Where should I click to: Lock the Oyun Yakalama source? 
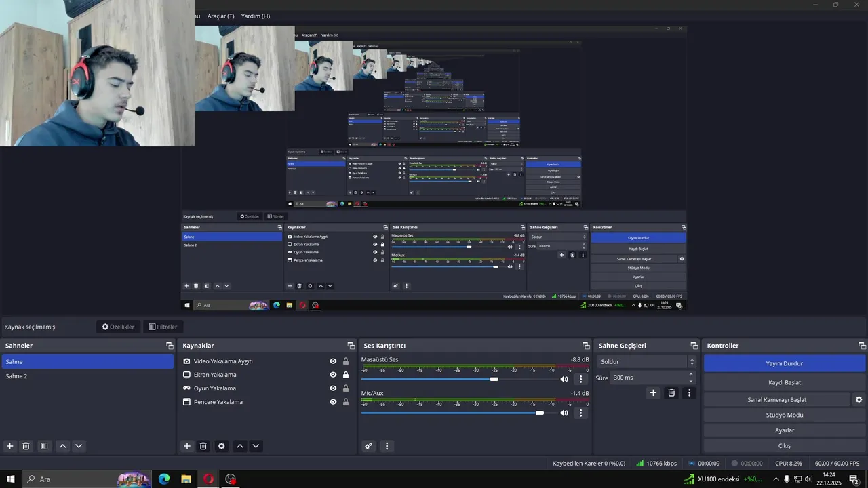346,388
